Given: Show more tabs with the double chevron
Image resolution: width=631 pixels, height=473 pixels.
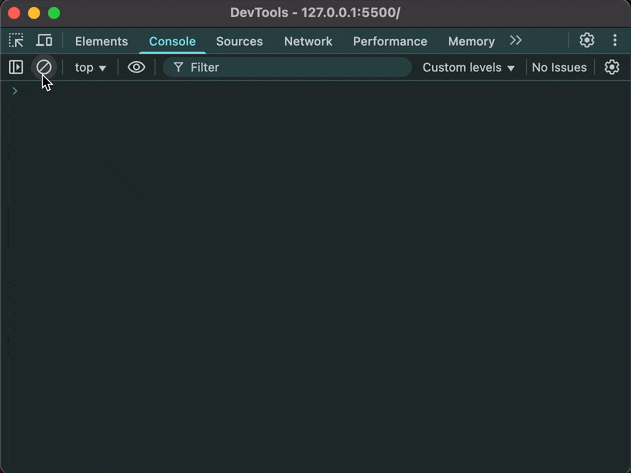Looking at the screenshot, I should [x=516, y=41].
